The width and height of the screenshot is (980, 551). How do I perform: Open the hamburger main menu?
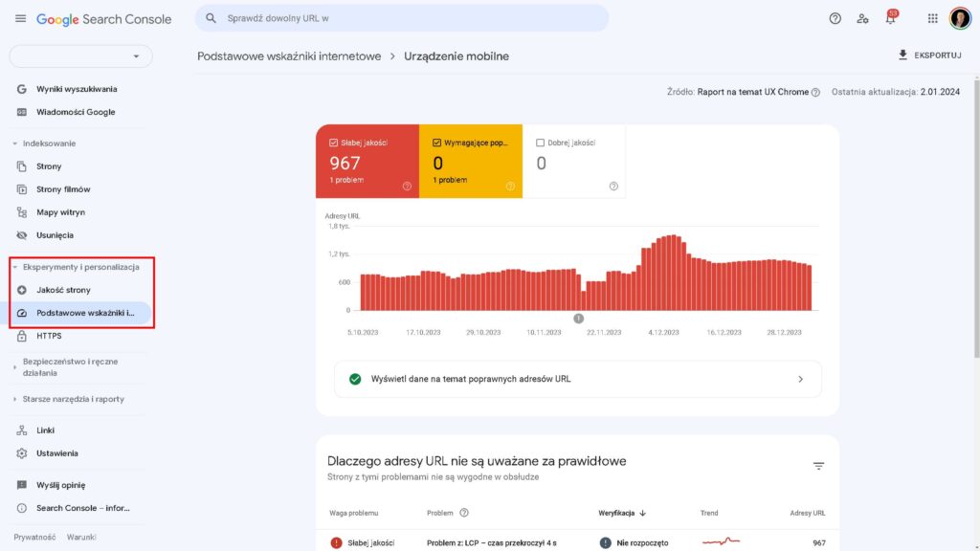click(x=20, y=18)
